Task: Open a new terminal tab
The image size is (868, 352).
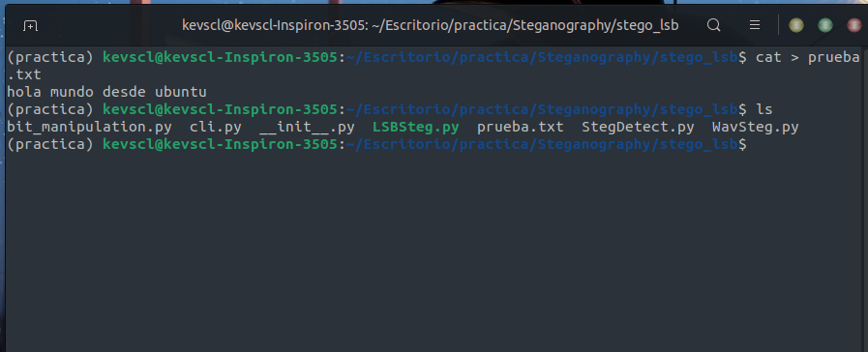Action: [30, 25]
